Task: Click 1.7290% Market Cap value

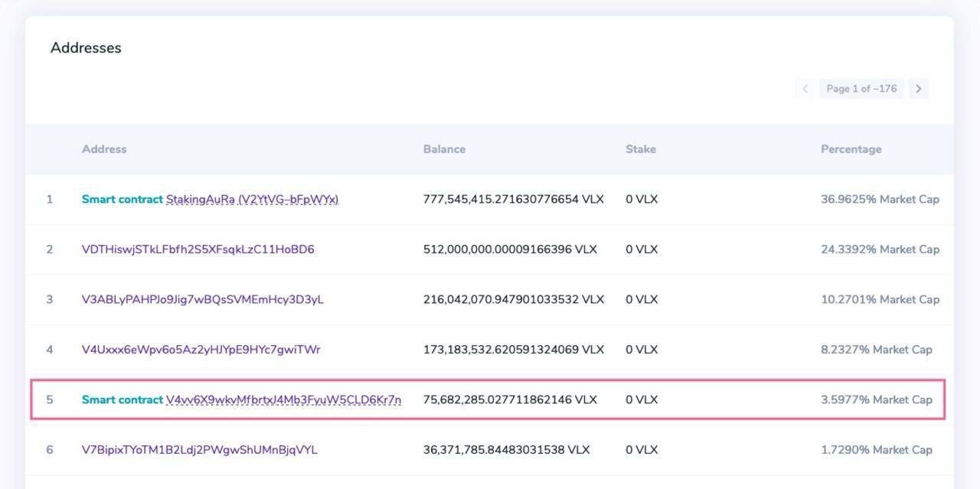Action: pos(877,450)
